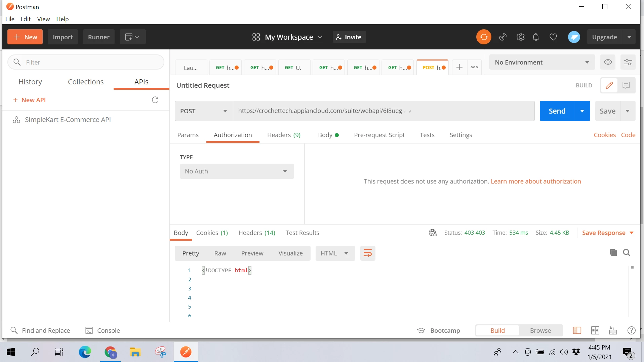Open the notifications bell icon
The height and width of the screenshot is (362, 644).
tap(536, 37)
